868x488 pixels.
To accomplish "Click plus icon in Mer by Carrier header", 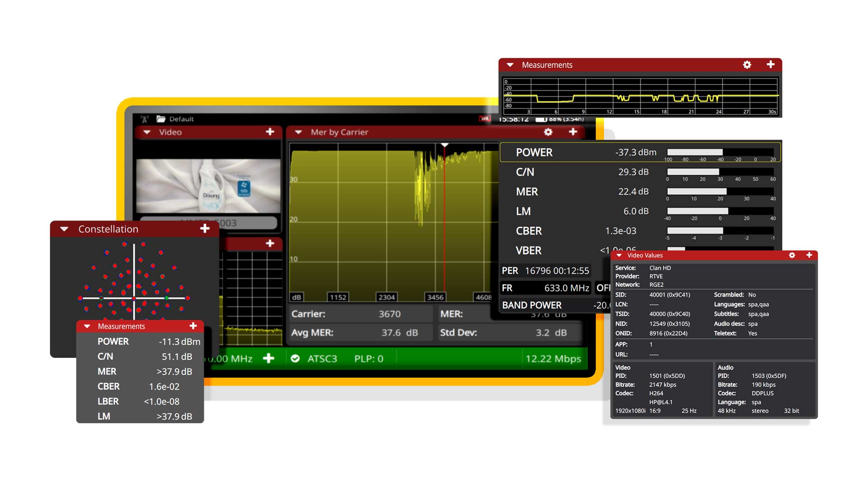I will pos(573,131).
